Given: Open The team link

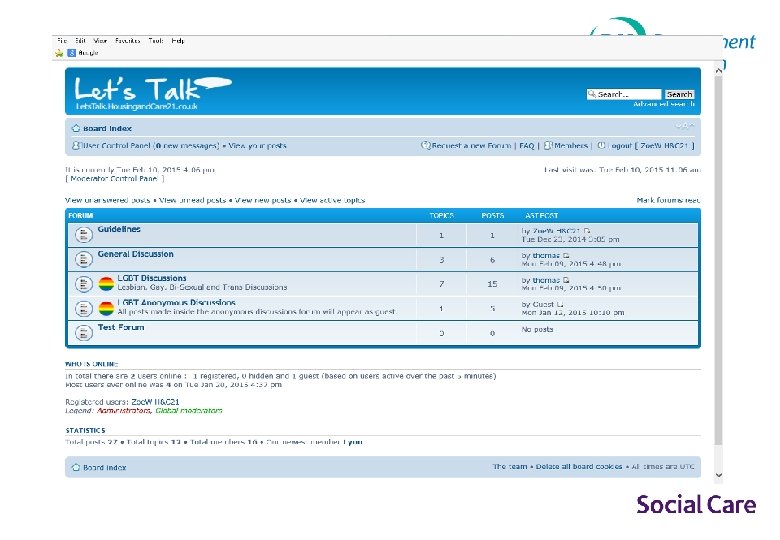Looking at the screenshot, I should pos(510,466).
